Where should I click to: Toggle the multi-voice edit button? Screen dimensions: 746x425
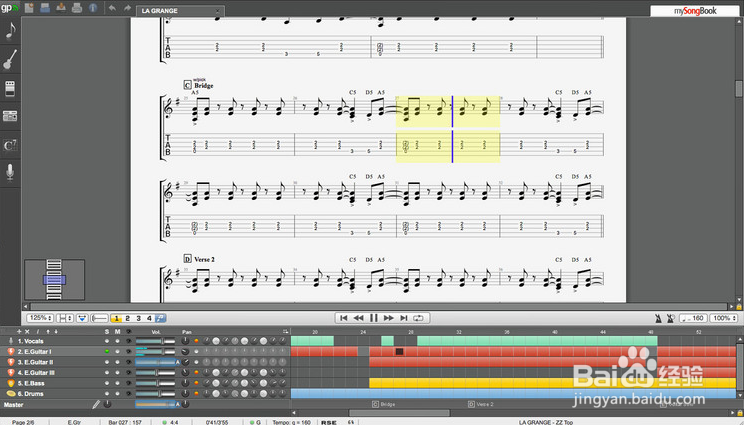tap(160, 318)
